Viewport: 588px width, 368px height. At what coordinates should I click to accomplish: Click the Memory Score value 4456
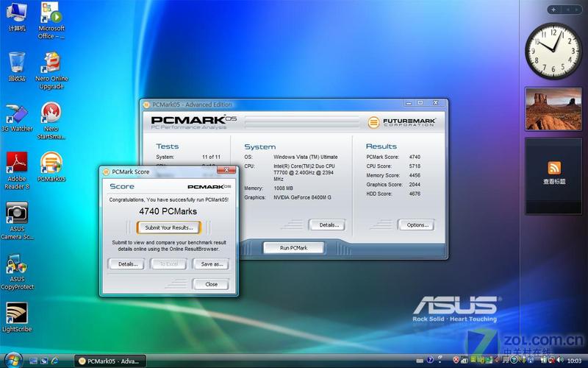(x=415, y=175)
